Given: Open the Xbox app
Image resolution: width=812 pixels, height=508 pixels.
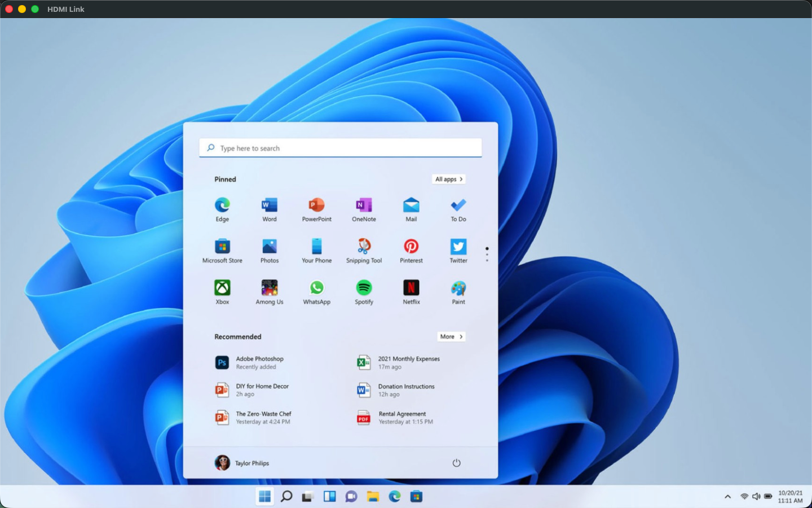Looking at the screenshot, I should pos(222,292).
